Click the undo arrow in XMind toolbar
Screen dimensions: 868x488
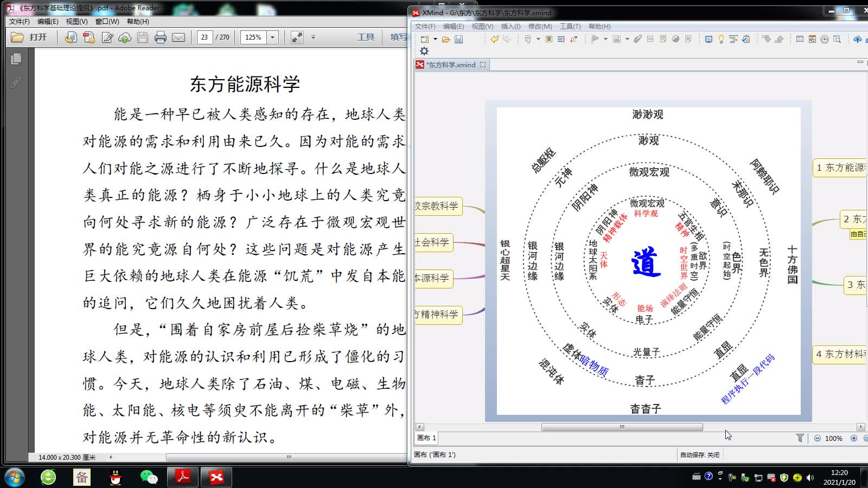[x=494, y=39]
